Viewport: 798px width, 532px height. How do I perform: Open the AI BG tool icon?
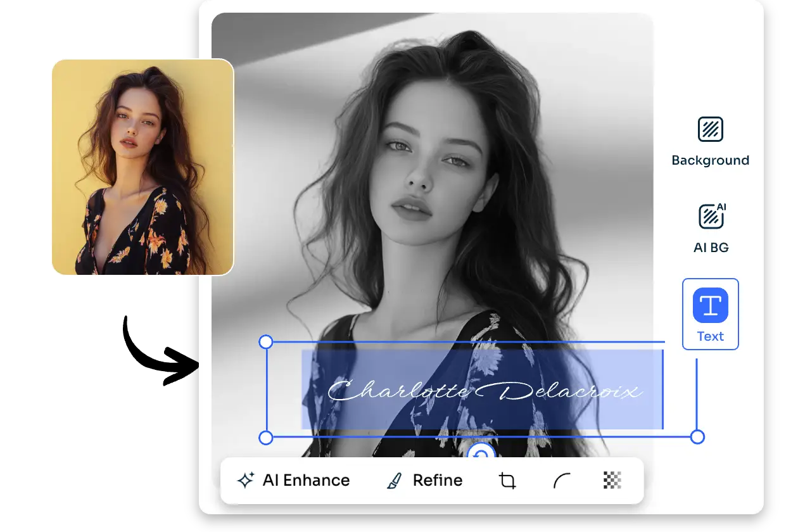click(710, 217)
